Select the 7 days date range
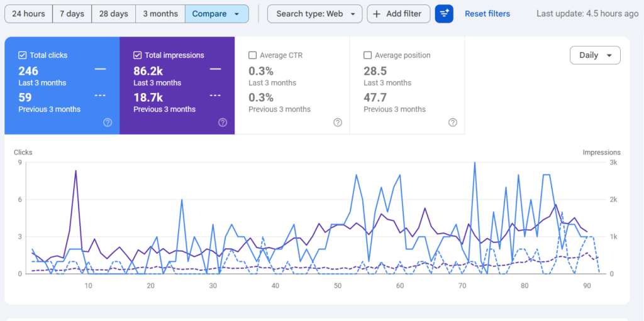This screenshot has height=321, width=644. click(x=72, y=14)
